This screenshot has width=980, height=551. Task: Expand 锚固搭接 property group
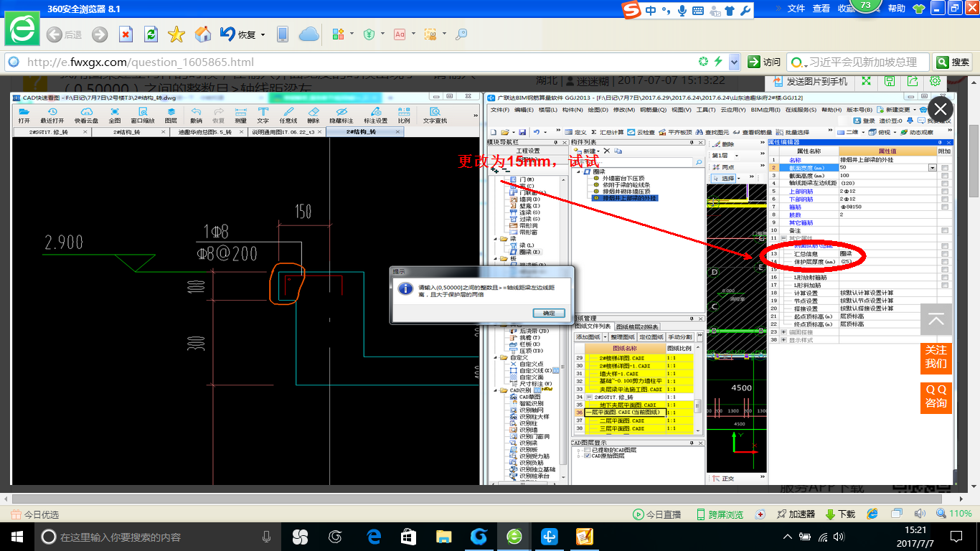pos(783,332)
